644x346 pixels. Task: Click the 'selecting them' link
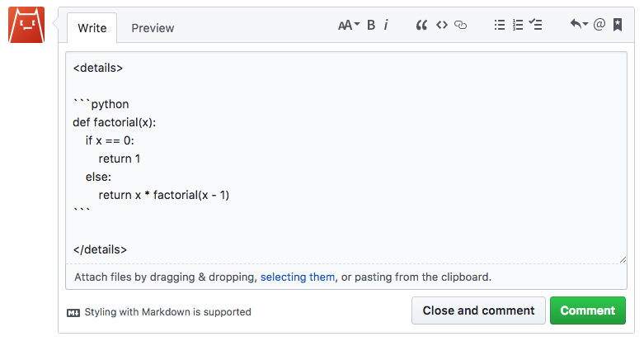pyautogui.click(x=298, y=277)
